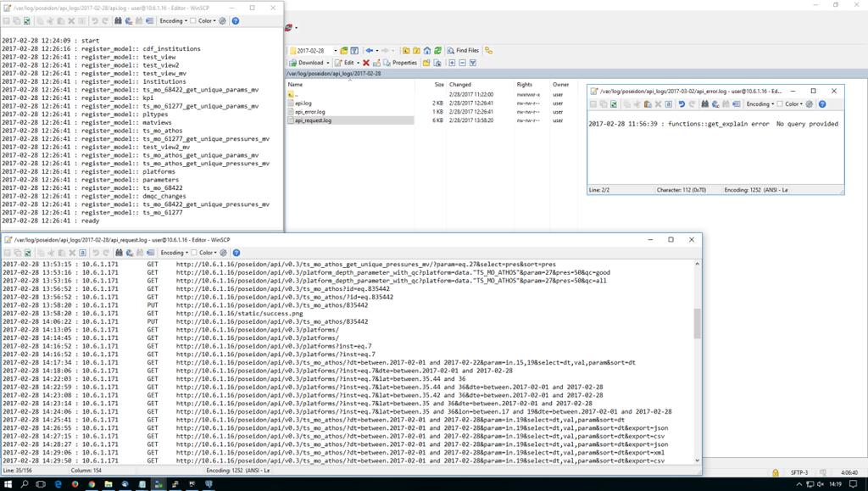This screenshot has width=868, height=491.
Task: Reload file icon in api_request.log editor toolbar
Action: [x=27, y=253]
